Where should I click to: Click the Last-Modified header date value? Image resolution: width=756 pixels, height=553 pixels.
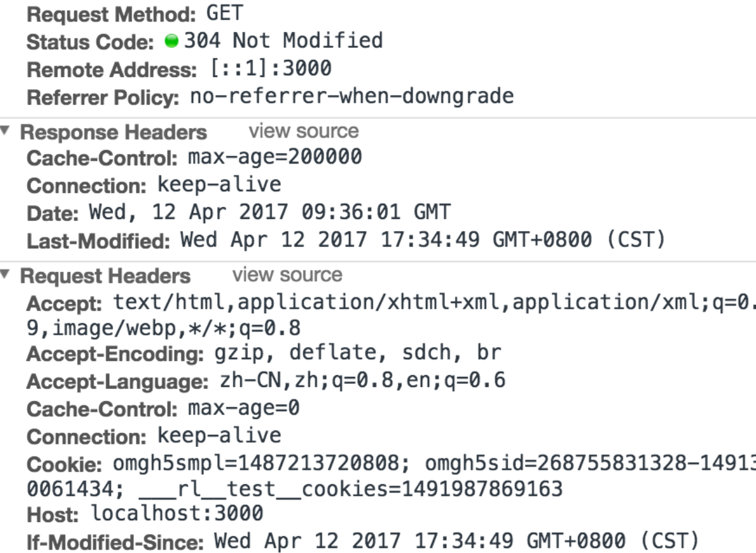point(423,240)
